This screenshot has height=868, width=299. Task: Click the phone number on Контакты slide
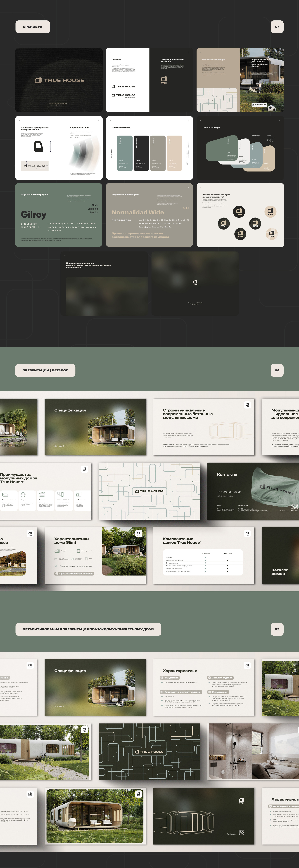click(229, 492)
